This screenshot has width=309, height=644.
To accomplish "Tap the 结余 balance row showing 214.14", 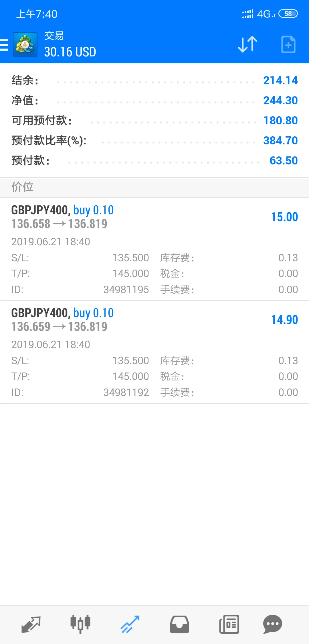I will coord(154,80).
